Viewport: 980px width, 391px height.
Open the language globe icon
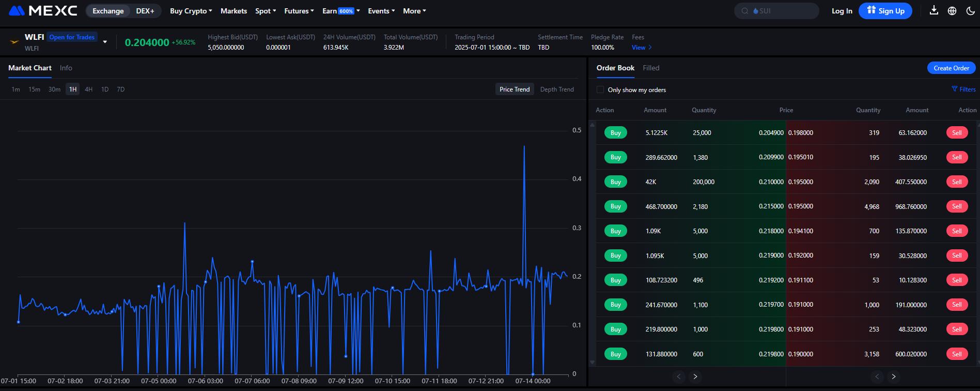point(952,11)
